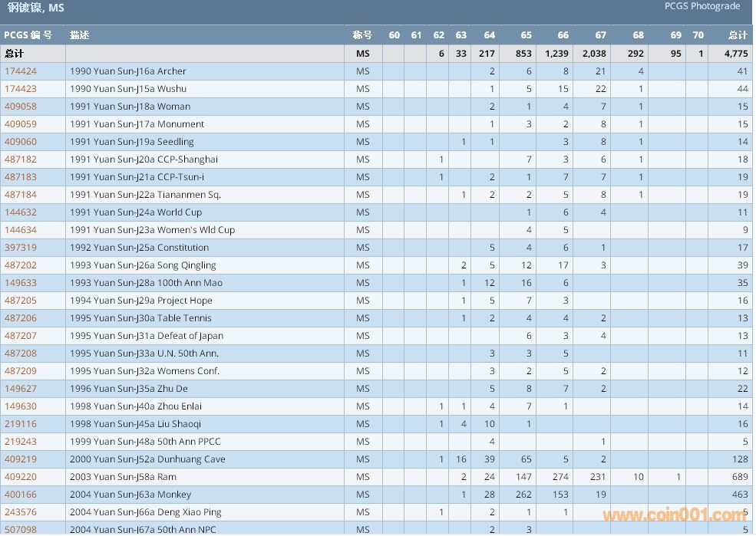Open 219116 Liu Shaoqi coin link
The image size is (756, 536).
(21, 424)
